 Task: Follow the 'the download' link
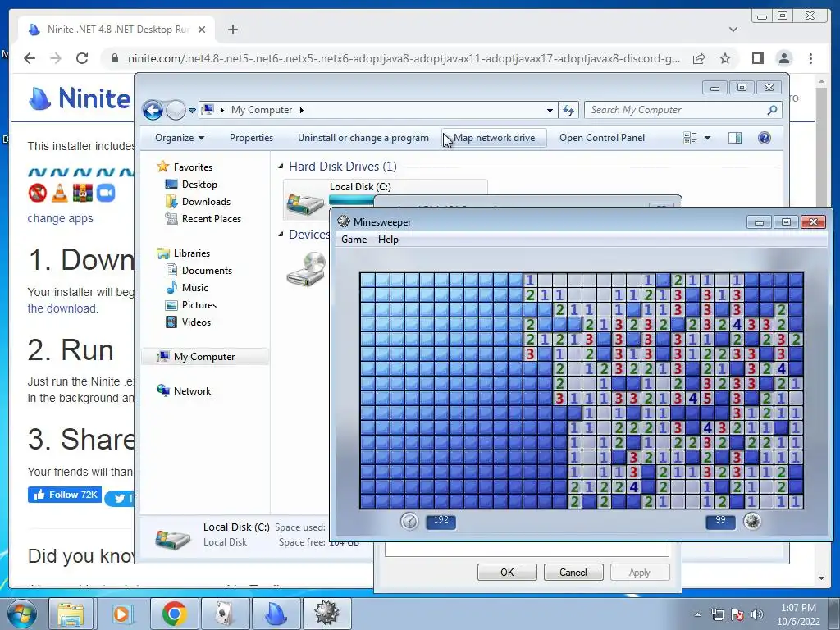tap(62, 308)
